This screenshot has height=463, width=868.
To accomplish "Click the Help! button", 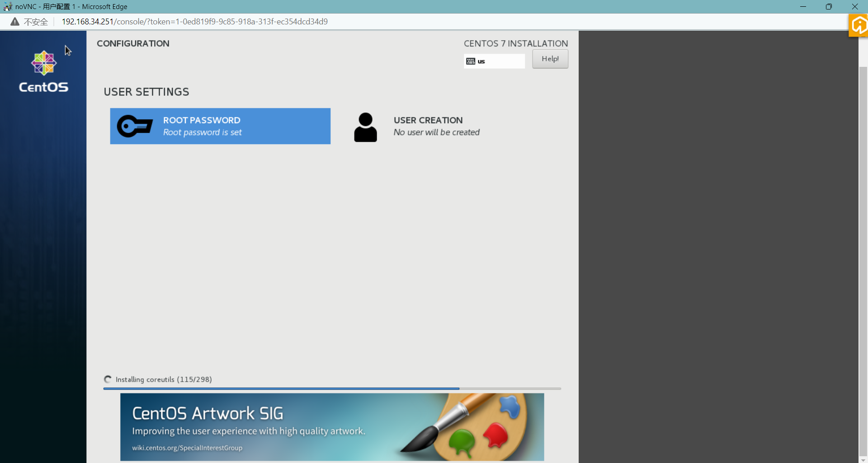I will pos(550,59).
